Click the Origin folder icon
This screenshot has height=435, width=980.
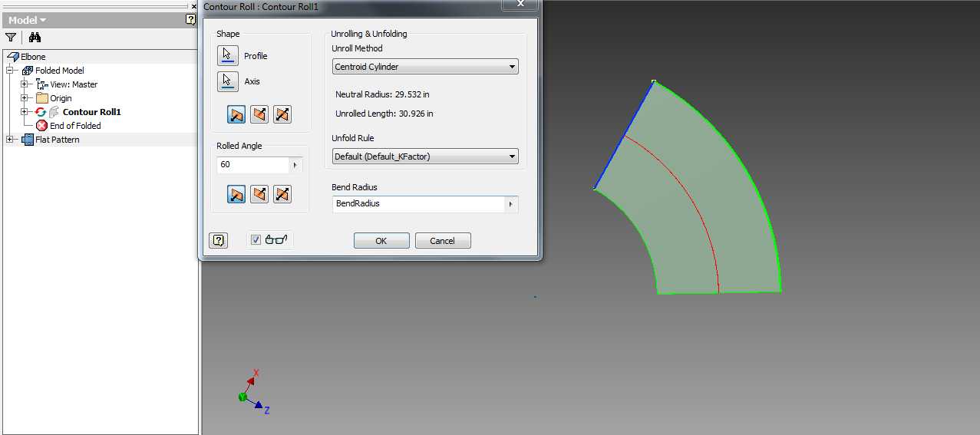coord(42,98)
